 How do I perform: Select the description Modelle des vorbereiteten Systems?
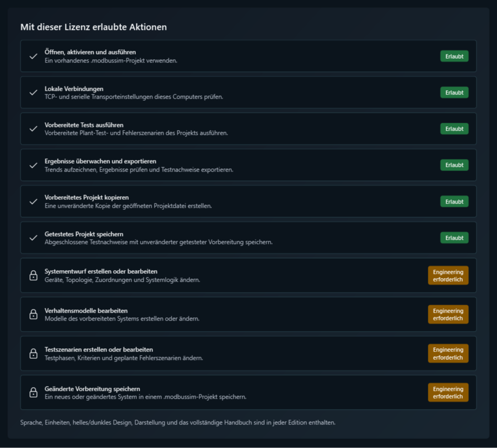[122, 318]
